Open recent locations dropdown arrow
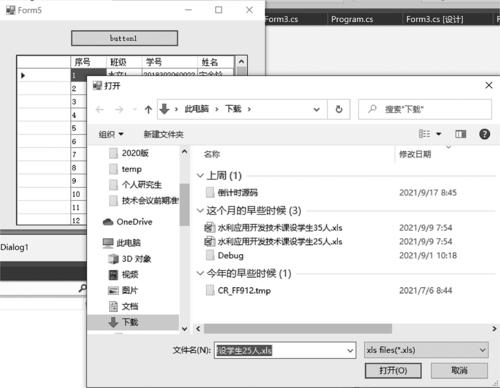The height and width of the screenshot is (388, 500). click(x=134, y=109)
